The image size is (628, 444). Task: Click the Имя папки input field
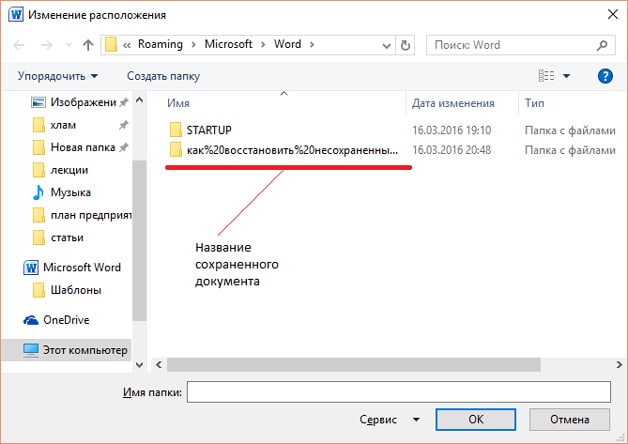(399, 392)
